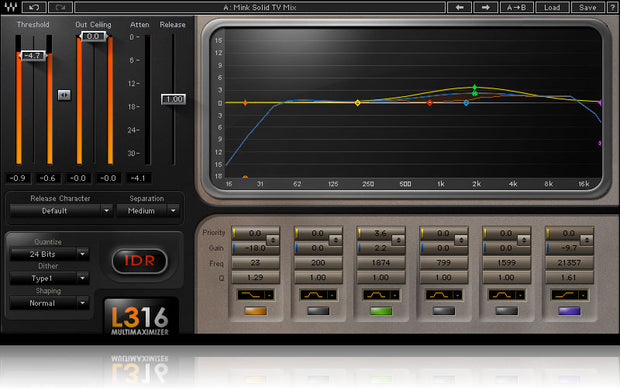
Task: Toggle the IDR button
Action: [x=140, y=261]
